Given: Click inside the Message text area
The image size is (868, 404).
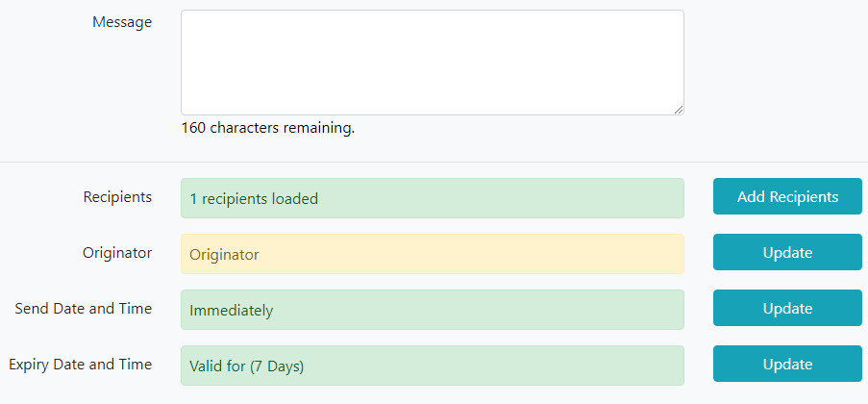Looking at the screenshot, I should (433, 63).
